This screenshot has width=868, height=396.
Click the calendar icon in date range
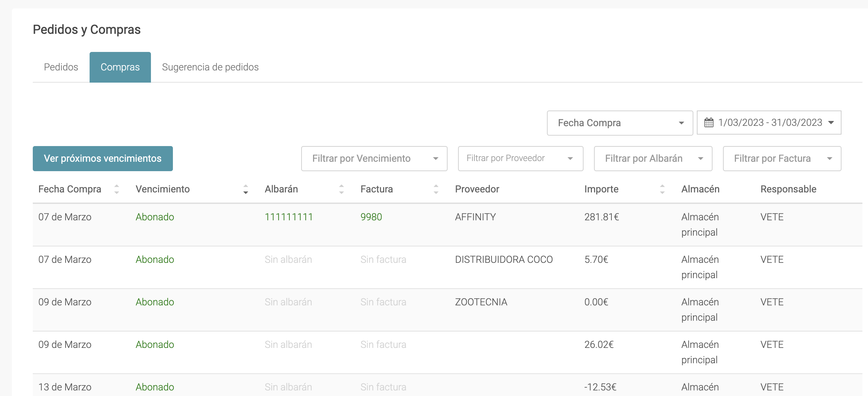coord(709,123)
